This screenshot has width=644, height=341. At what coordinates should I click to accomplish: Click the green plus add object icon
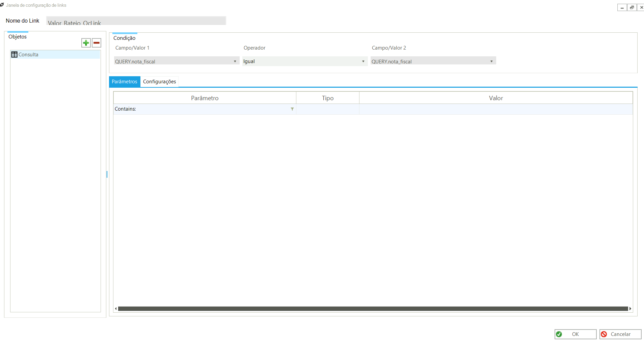(x=86, y=43)
